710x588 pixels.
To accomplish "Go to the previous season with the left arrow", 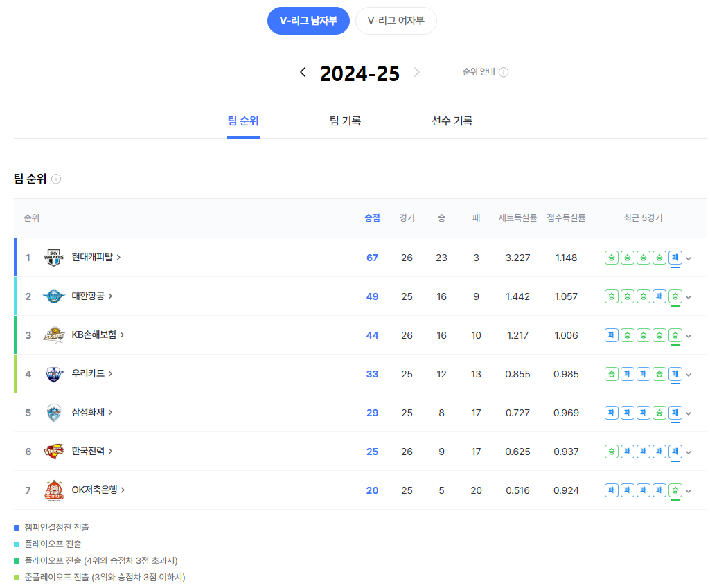I will 302,71.
